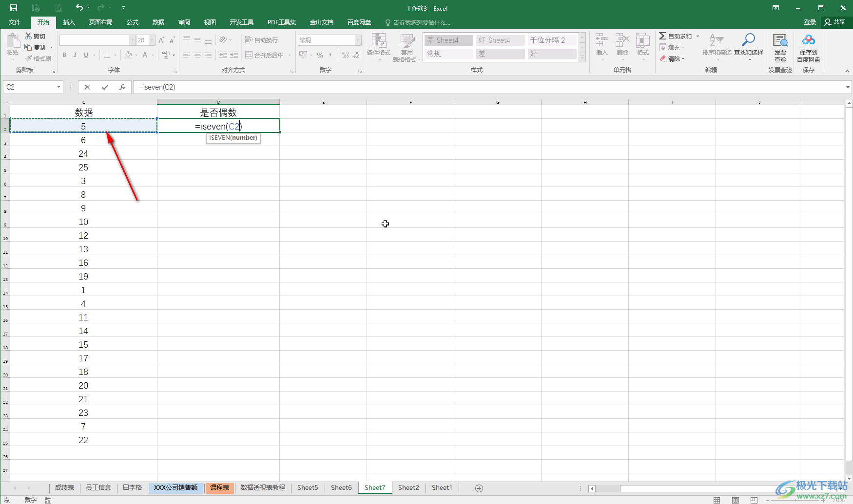Apply the comma style format
Viewport: 853px width, 504px height.
pyautogui.click(x=330, y=55)
